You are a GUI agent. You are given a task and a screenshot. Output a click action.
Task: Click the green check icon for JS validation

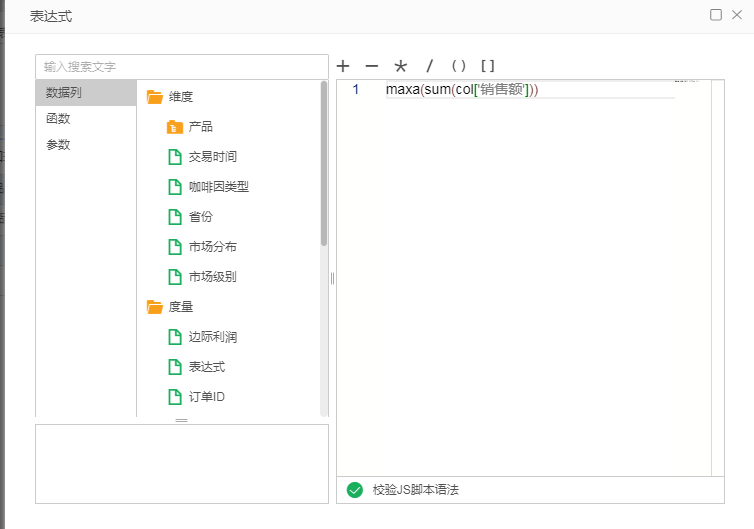pyautogui.click(x=355, y=490)
